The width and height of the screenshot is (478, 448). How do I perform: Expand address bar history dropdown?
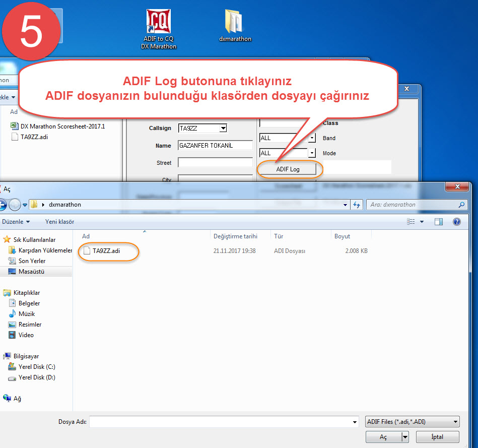click(345, 205)
